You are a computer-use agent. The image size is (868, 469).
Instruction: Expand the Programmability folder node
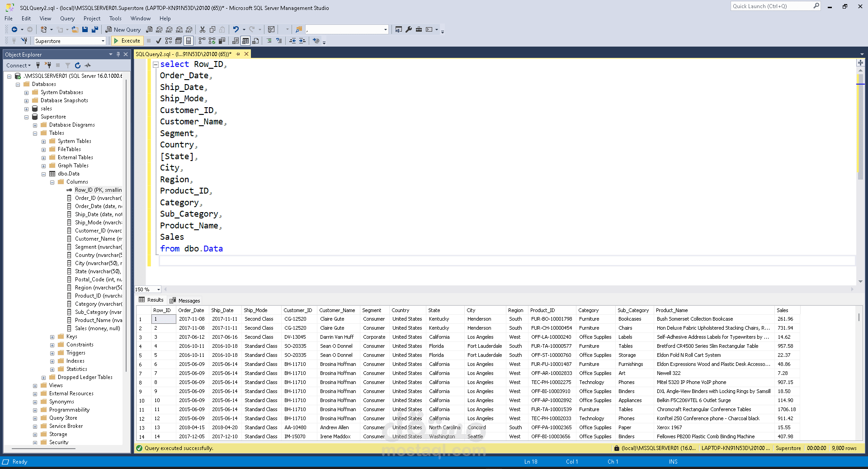point(35,410)
